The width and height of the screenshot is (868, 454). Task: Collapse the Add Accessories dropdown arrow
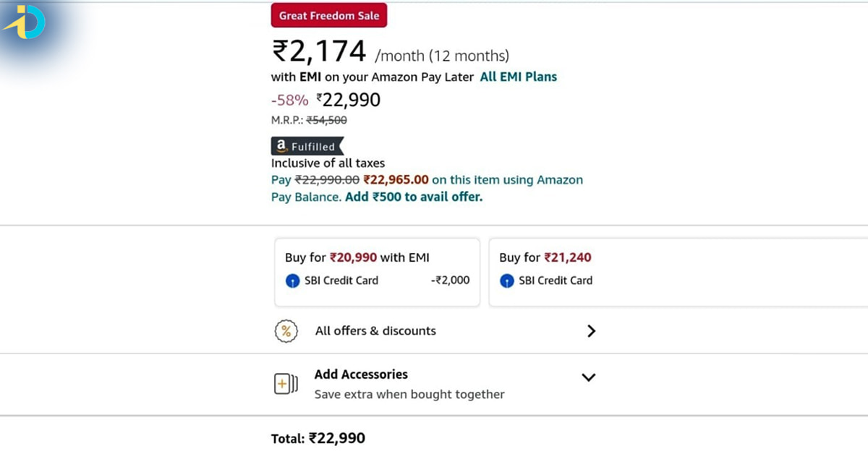(588, 377)
